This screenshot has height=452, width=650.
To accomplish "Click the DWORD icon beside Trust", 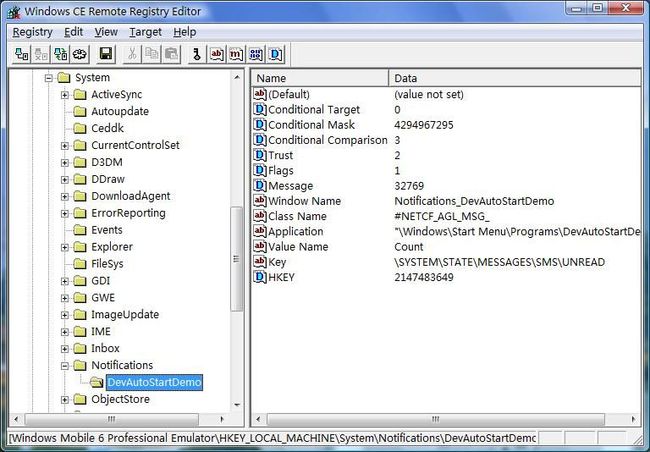I will click(x=260, y=155).
